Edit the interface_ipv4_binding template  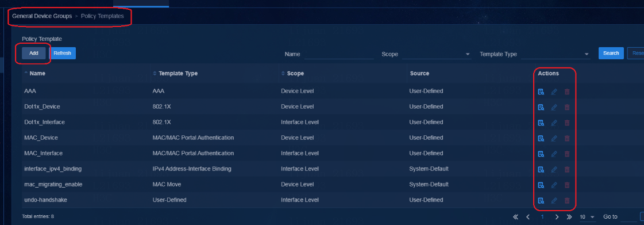[x=554, y=170]
